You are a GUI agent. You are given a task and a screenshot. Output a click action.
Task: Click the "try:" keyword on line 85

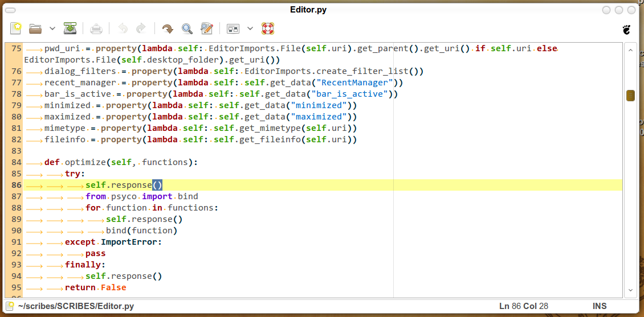click(75, 174)
